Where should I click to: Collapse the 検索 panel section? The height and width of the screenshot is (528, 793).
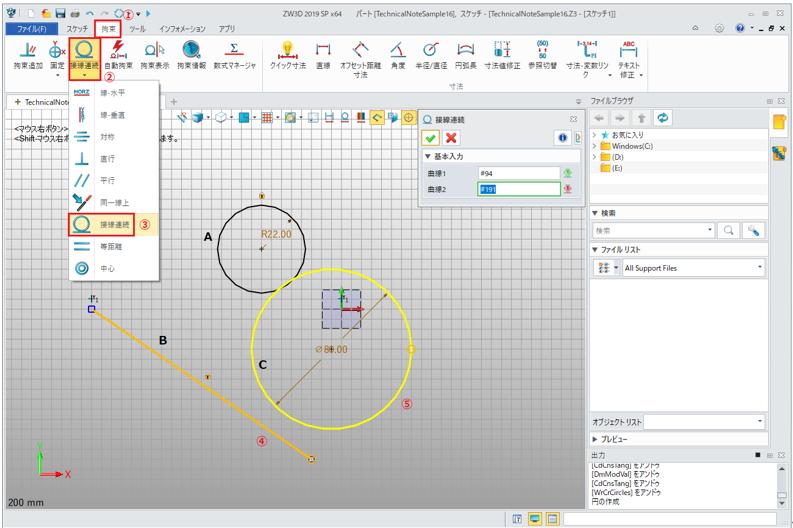tap(595, 213)
